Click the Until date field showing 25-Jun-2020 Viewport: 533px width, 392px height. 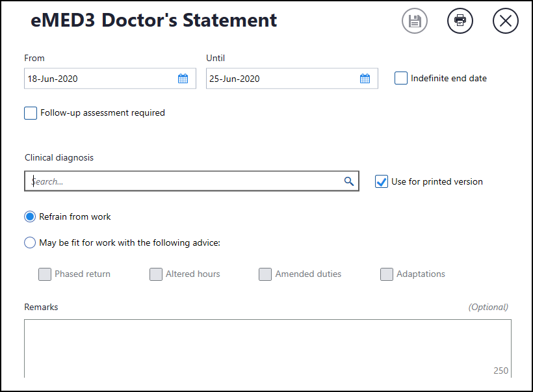click(279, 79)
